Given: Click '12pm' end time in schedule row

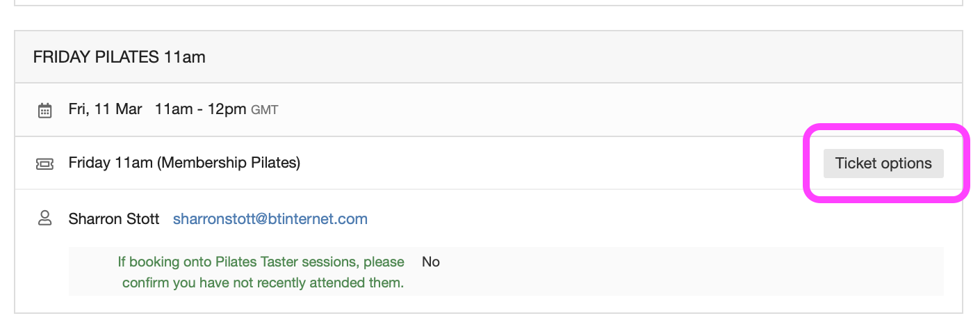Looking at the screenshot, I should click(229, 109).
